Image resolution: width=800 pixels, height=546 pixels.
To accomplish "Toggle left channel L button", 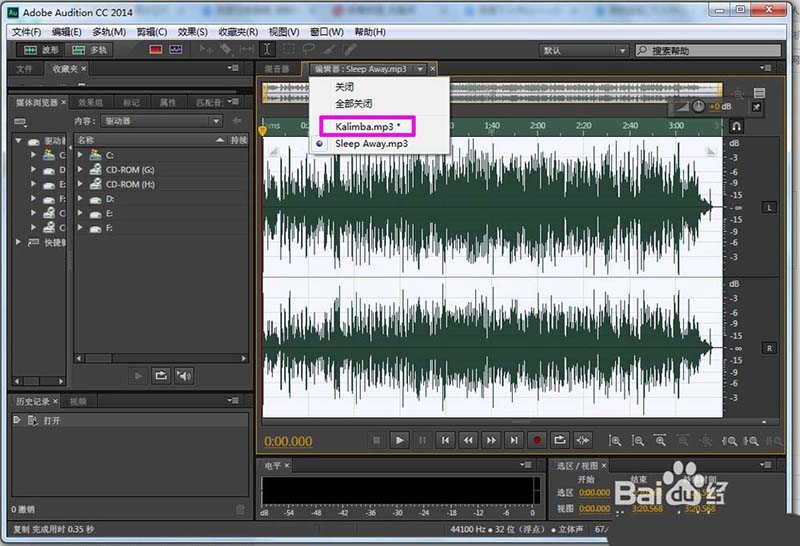I will click(769, 208).
